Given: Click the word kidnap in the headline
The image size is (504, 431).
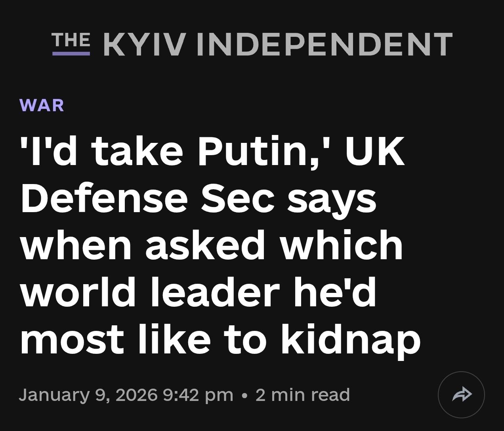Looking at the screenshot, I should tap(351, 340).
